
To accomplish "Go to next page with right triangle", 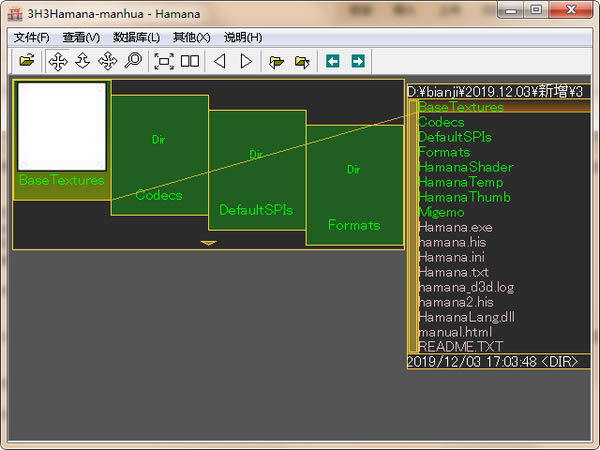I will (246, 61).
